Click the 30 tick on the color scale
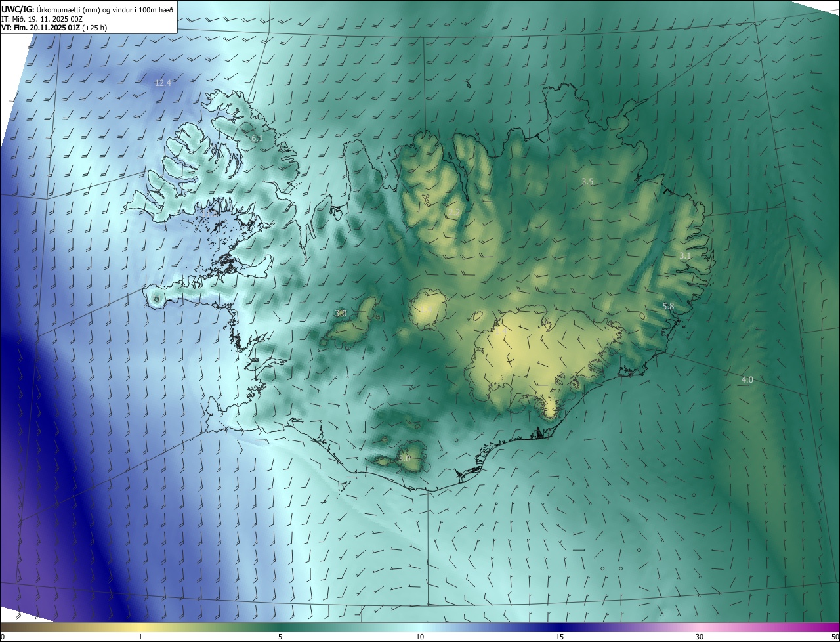Viewport: 840px width, 642px height. point(700,637)
